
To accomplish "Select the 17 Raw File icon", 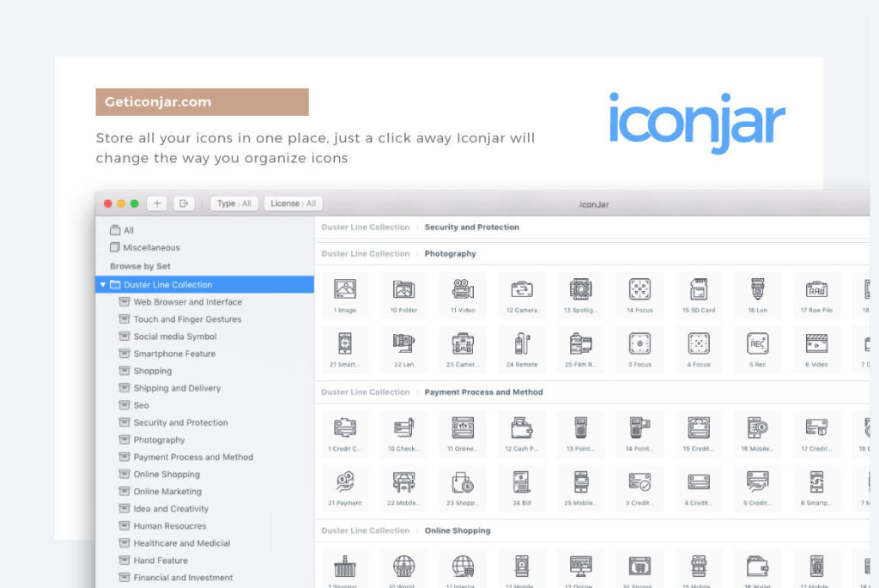I will [x=815, y=289].
